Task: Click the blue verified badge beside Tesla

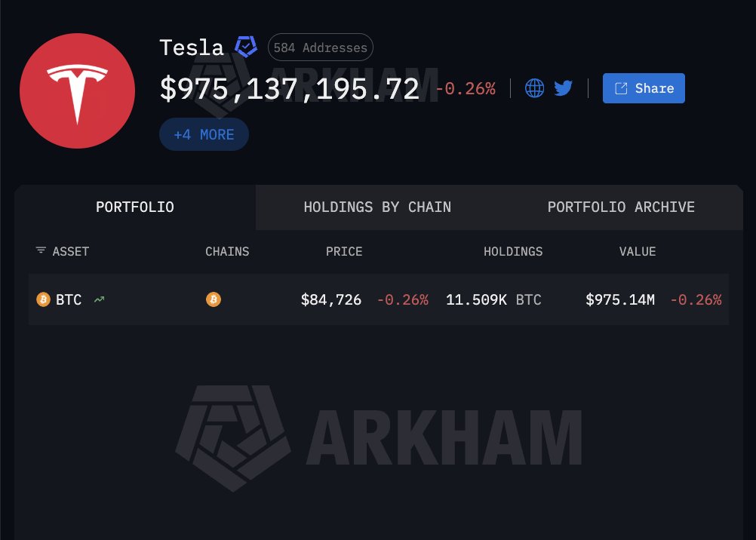Action: pos(246,47)
